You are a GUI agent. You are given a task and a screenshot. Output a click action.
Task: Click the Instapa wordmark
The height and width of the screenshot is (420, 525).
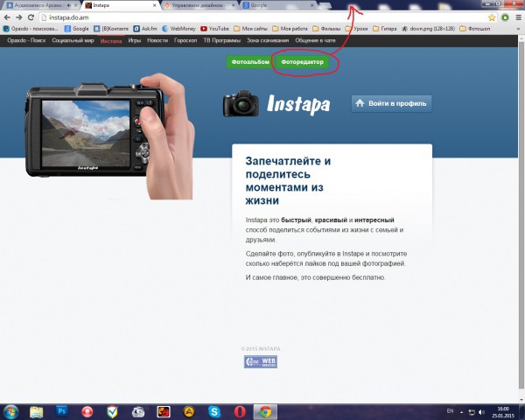pos(298,104)
